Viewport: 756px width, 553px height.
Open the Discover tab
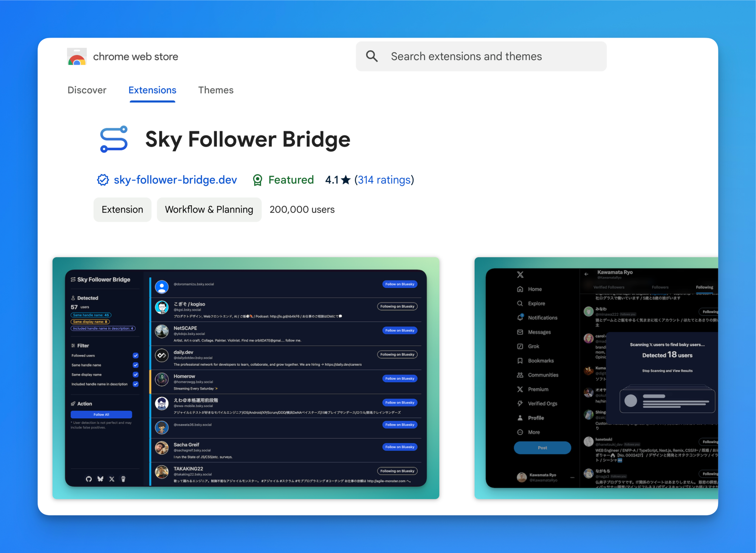click(87, 90)
